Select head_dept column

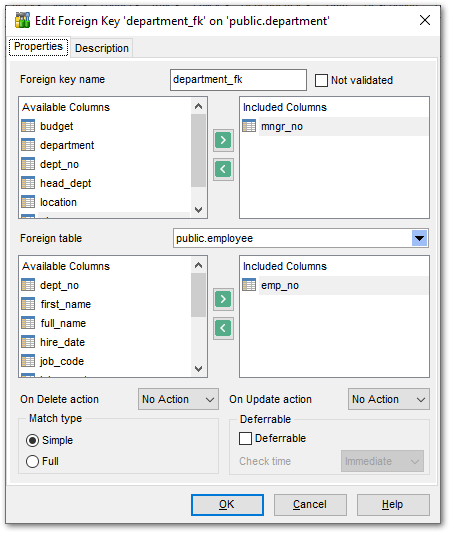pyautogui.click(x=66, y=183)
